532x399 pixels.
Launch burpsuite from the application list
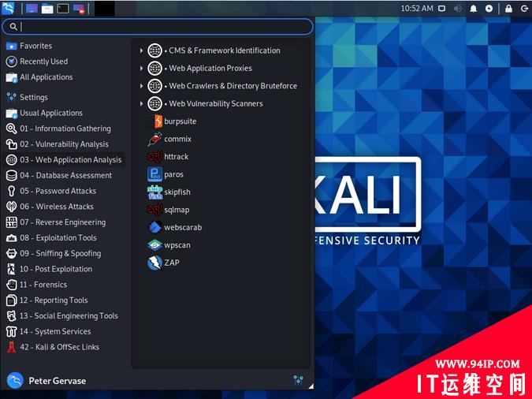[172, 121]
